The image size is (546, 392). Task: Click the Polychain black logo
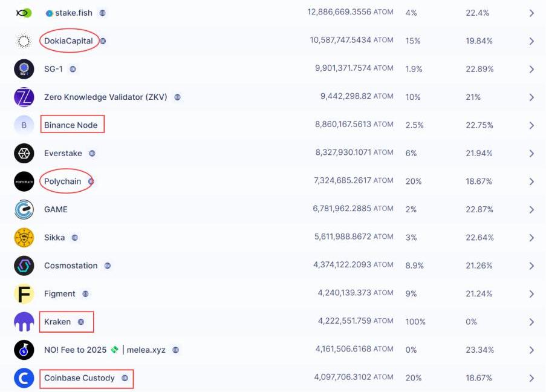click(x=24, y=181)
